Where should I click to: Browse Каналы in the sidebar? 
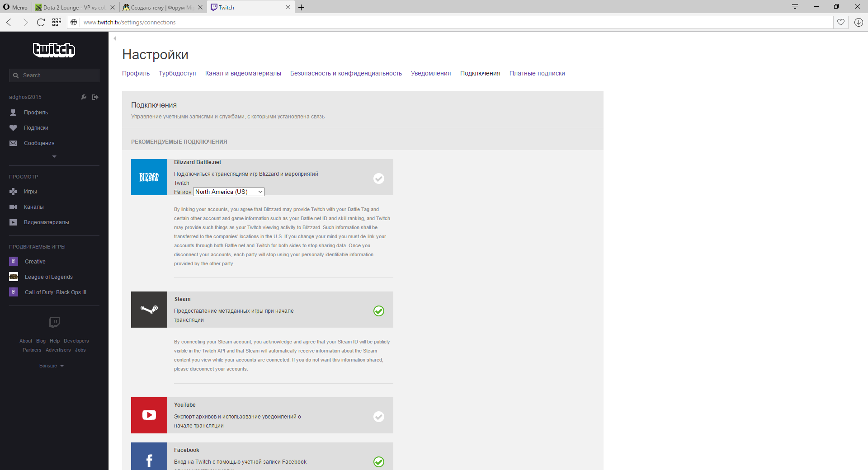[x=34, y=207]
